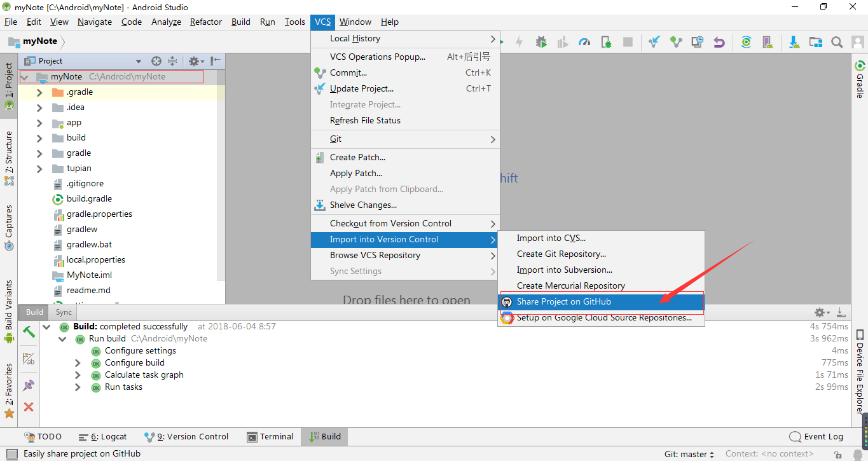The height and width of the screenshot is (461, 868).
Task: Open the Device File Explorer side tab
Action: pyautogui.click(x=860, y=373)
